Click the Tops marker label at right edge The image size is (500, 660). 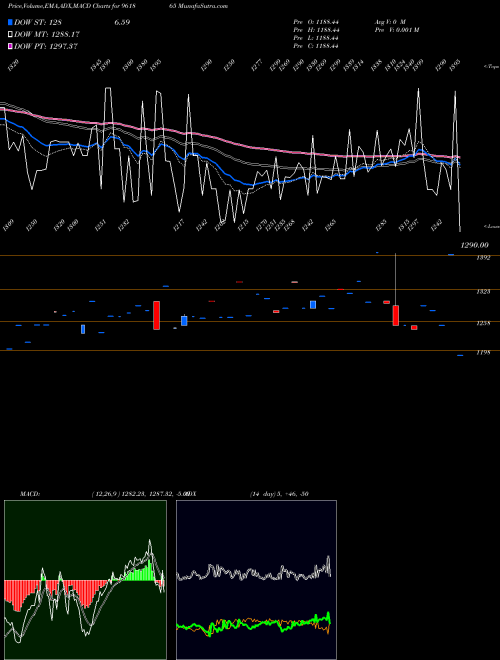pos(491,67)
